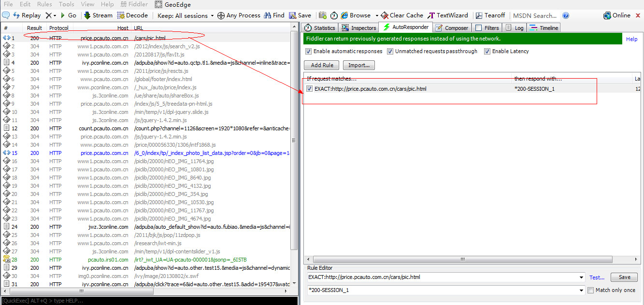Click the Test... link

click(x=597, y=277)
